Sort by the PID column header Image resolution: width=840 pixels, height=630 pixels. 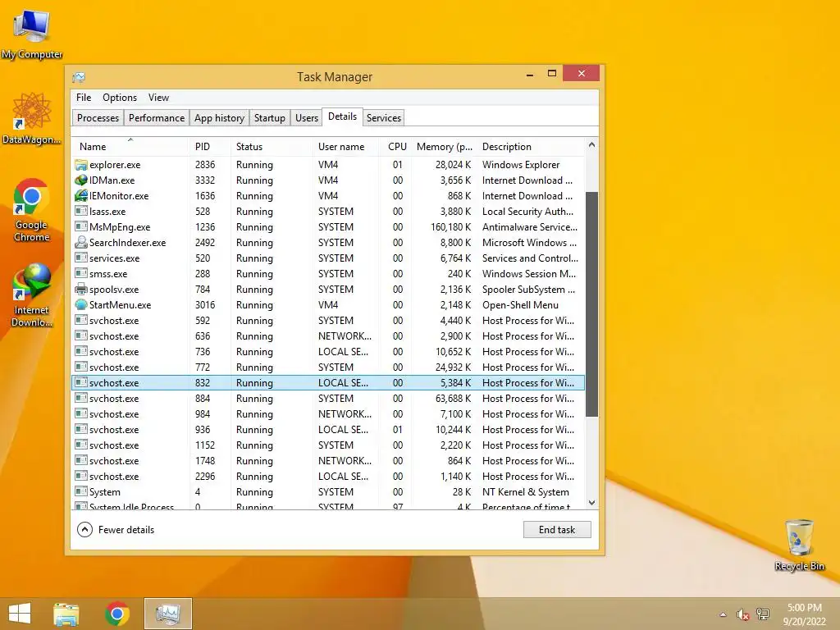tap(209, 146)
